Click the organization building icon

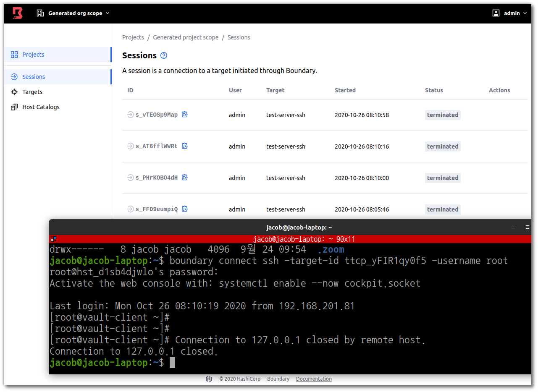point(40,13)
